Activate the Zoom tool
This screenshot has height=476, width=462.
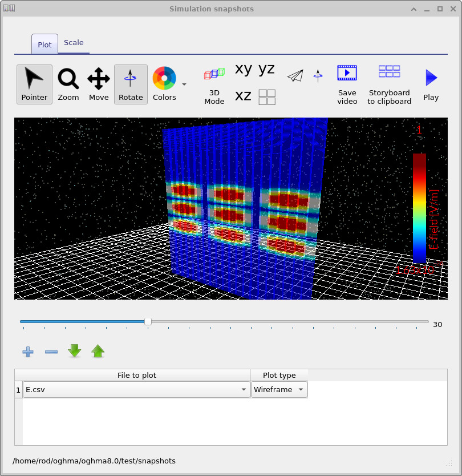pyautogui.click(x=68, y=84)
